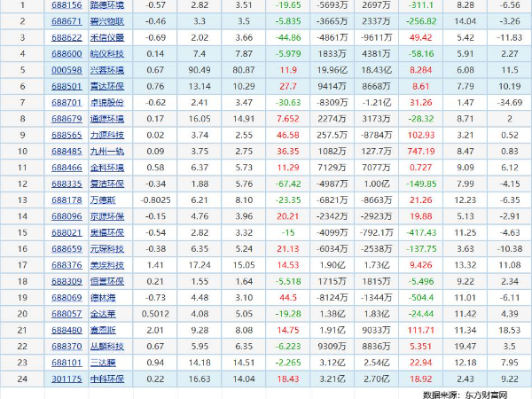Select the cell showing 19.47
The width and height of the screenshot is (532, 399).
coord(465,347)
